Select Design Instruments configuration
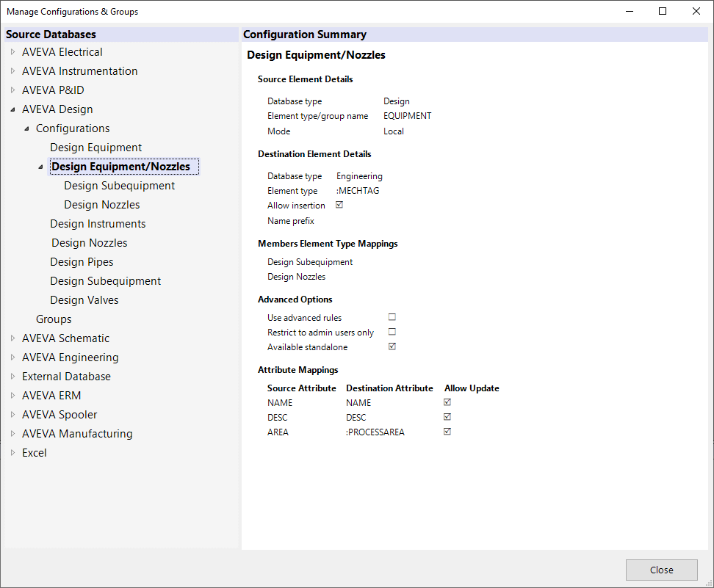 (98, 224)
